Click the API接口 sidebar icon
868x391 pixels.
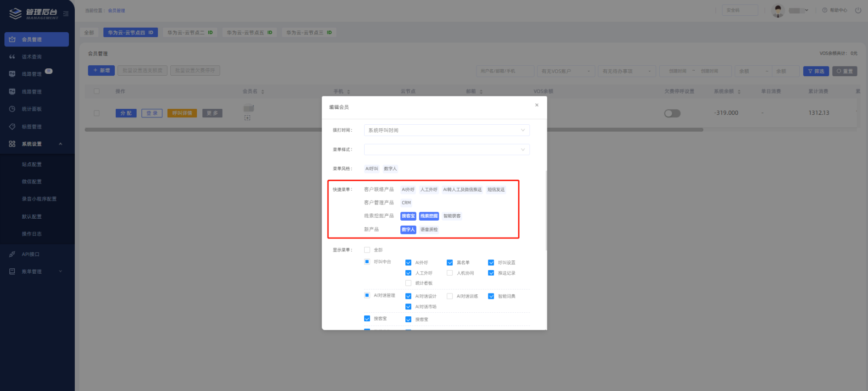pyautogui.click(x=12, y=254)
